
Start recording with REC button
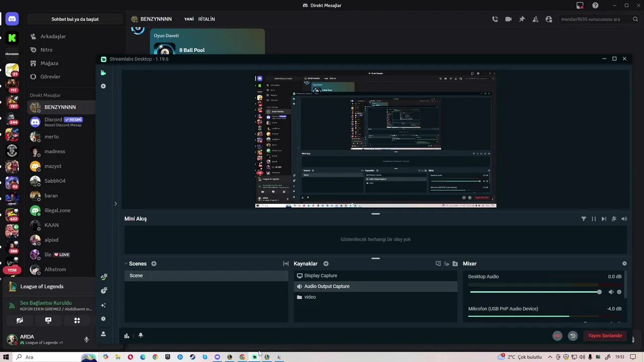(x=557, y=336)
